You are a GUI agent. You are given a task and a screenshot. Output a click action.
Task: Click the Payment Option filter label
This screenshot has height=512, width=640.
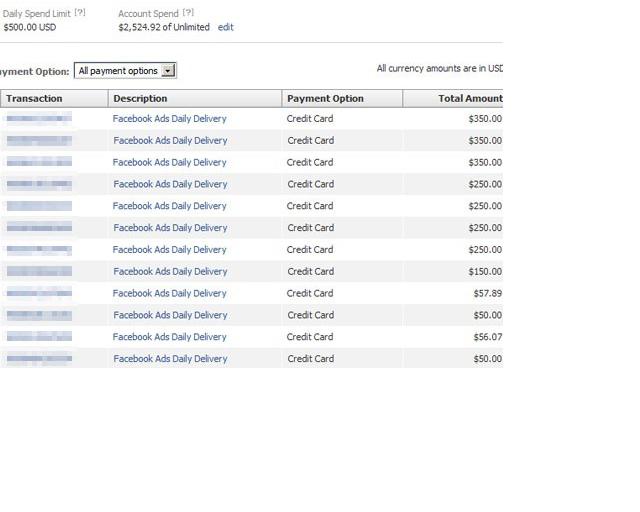pos(34,71)
